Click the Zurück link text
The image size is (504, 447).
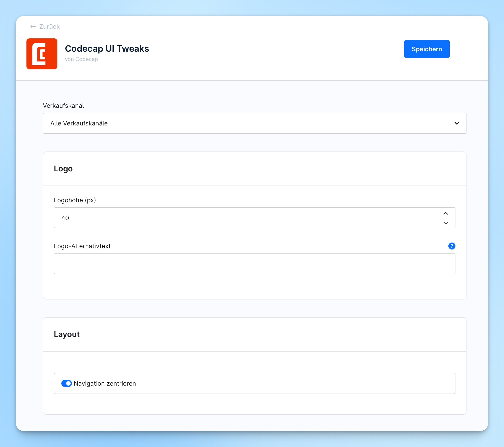pos(49,27)
